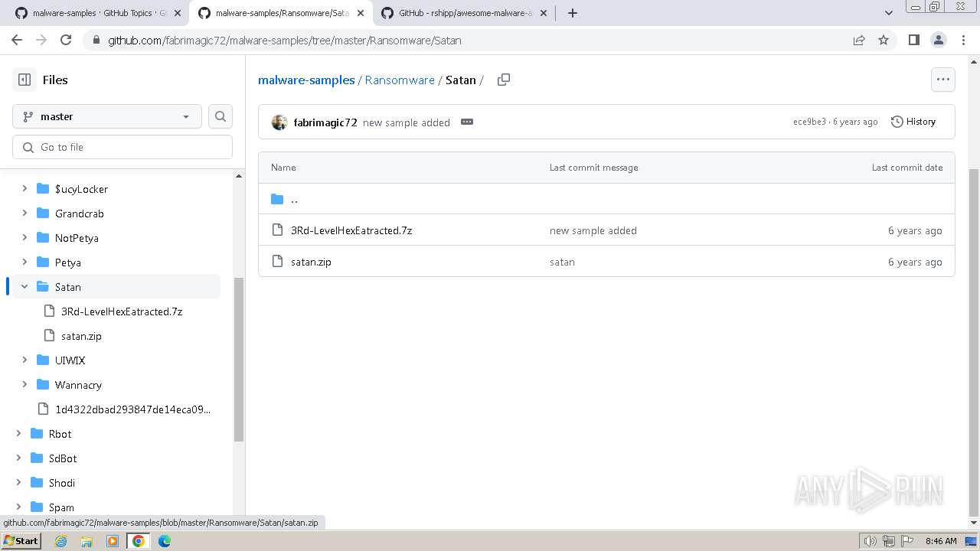Image resolution: width=980 pixels, height=551 pixels.
Task: Toggle the browser side panel icon
Action: click(913, 40)
